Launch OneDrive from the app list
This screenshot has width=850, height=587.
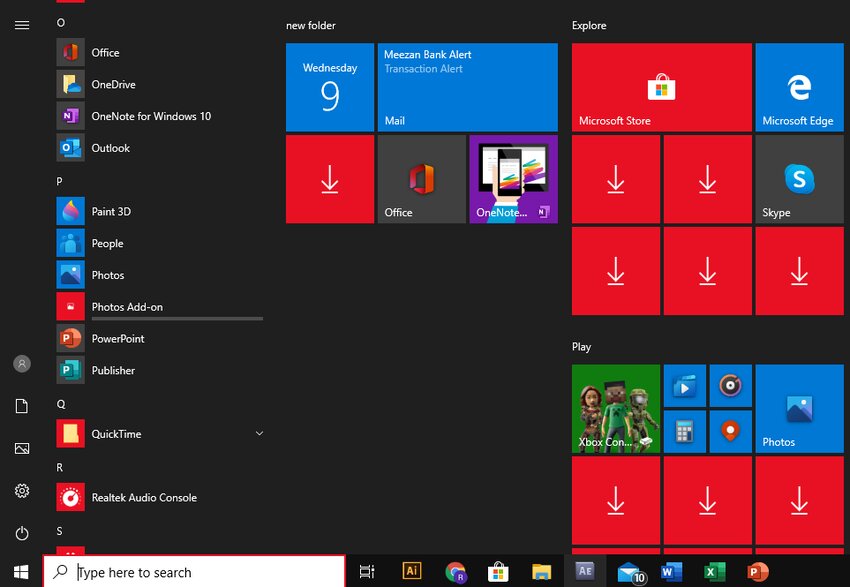click(160, 84)
